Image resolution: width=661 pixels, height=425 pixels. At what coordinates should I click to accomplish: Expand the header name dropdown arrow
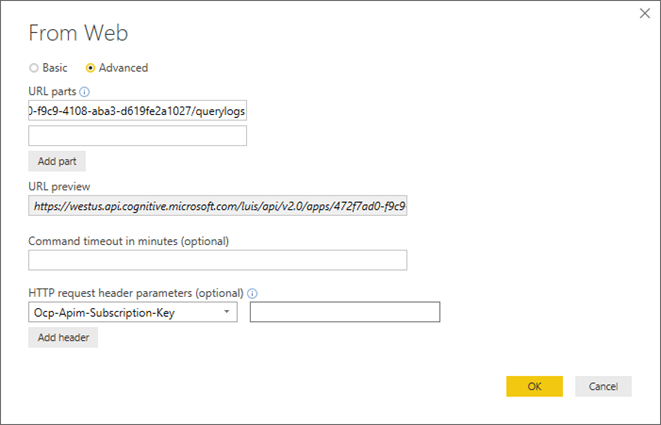pyautogui.click(x=227, y=313)
